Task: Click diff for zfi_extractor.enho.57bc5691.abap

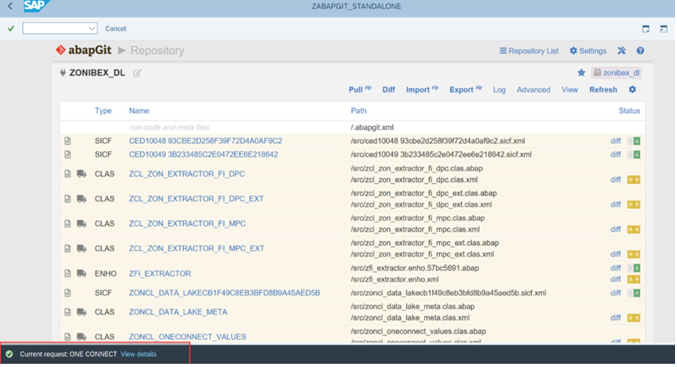Action: coord(615,268)
